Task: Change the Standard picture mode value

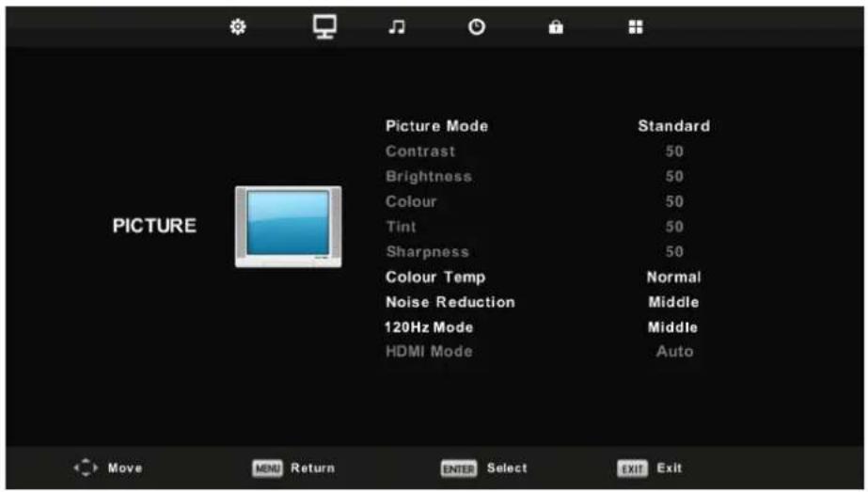Action: [x=673, y=126]
